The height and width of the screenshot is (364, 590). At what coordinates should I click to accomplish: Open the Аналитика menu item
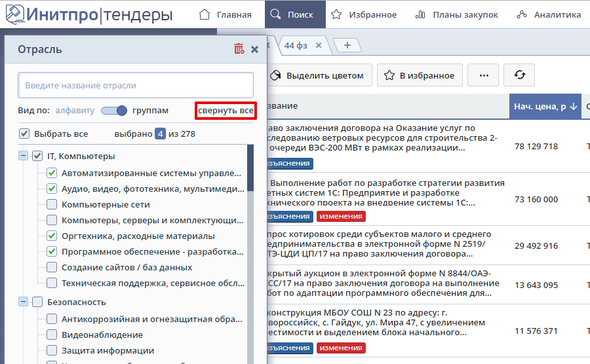(548, 14)
